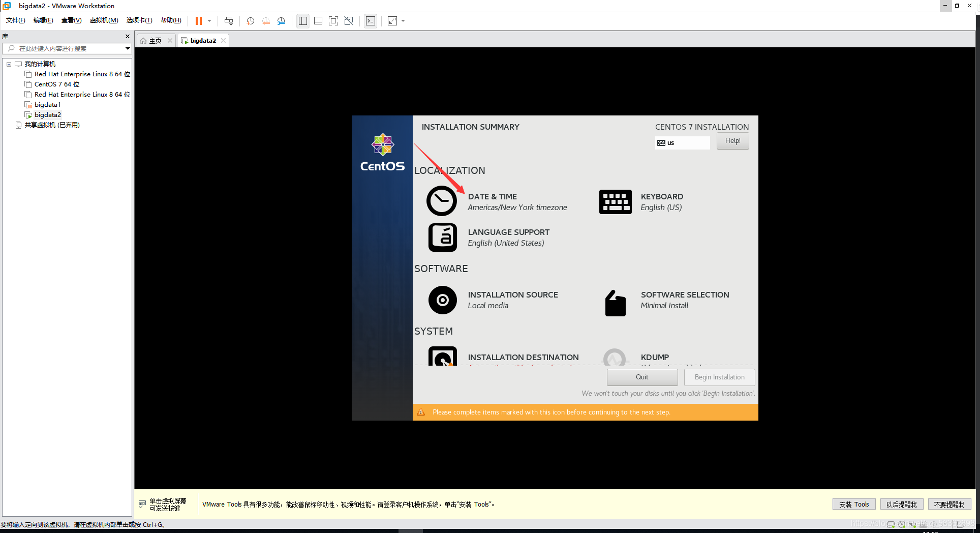Expand the power options dropdown arrow
This screenshot has width=980, height=533.
(x=209, y=21)
